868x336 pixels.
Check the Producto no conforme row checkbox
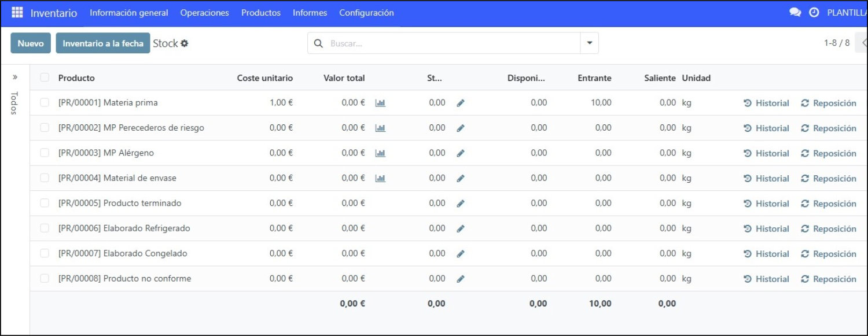(x=45, y=278)
